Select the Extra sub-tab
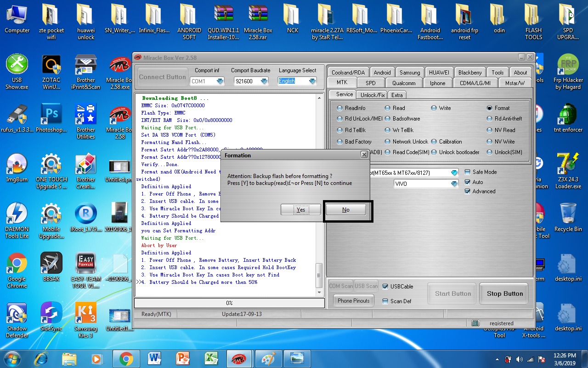Image resolution: width=588 pixels, height=368 pixels. click(x=397, y=95)
